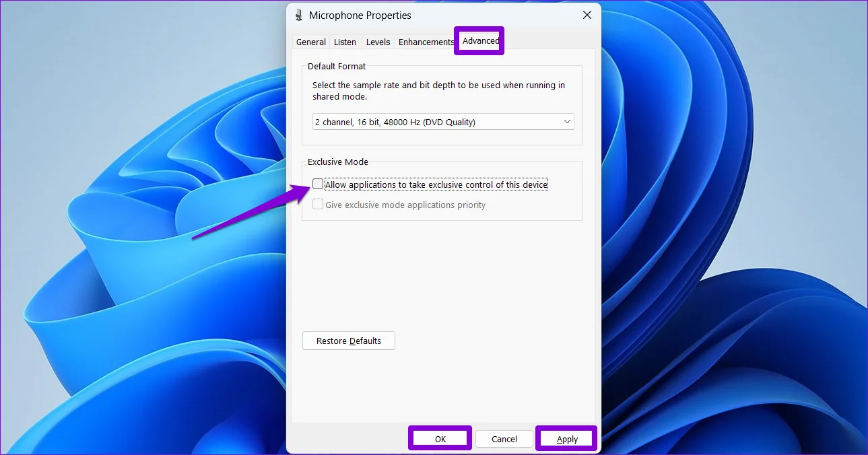868x455 pixels.
Task: Close the Microphone Properties dialog
Action: pos(587,15)
